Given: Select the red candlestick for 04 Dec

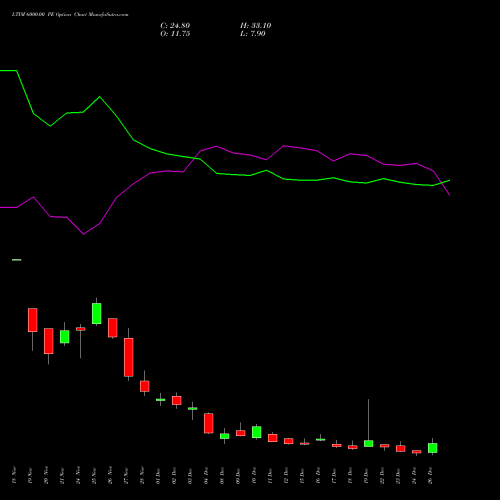Looking at the screenshot, I should click(209, 423).
